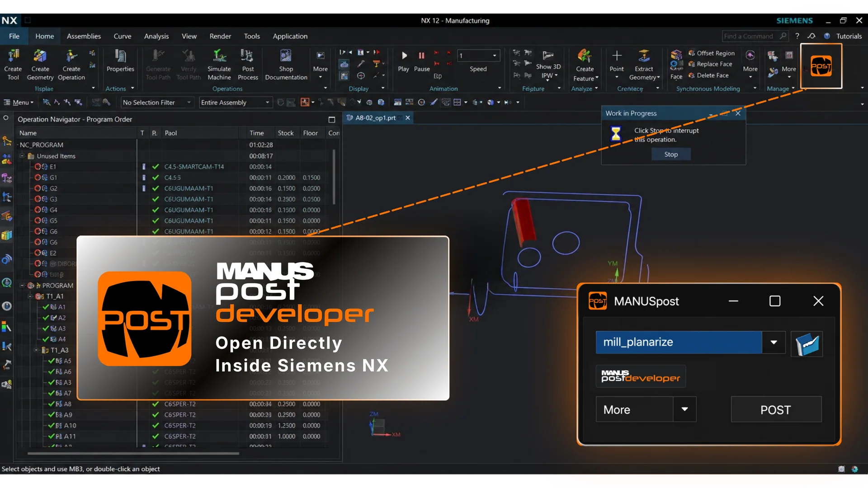The image size is (868, 488).
Task: Open the animation Speed dropdown
Action: pyautogui.click(x=495, y=56)
